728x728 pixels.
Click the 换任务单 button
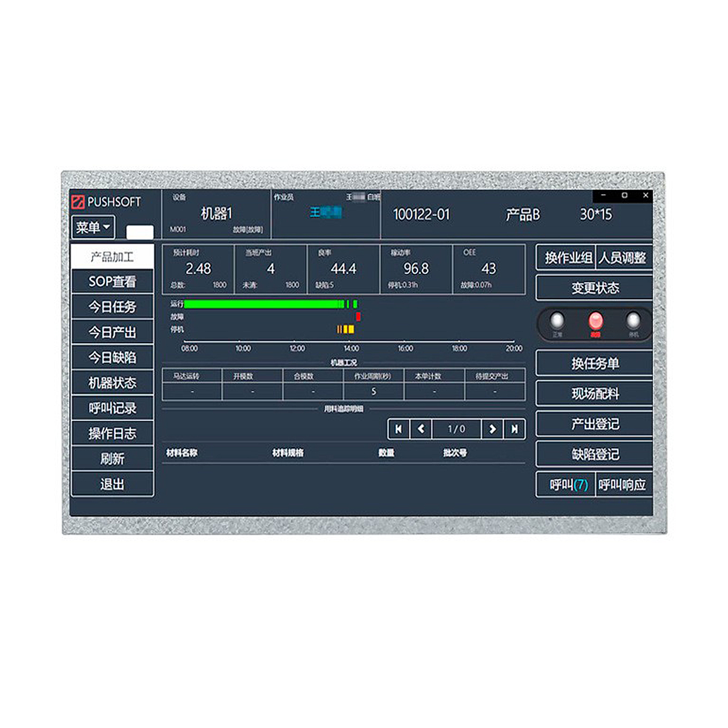595,364
